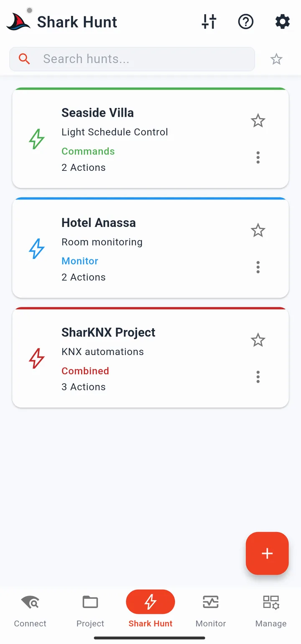Viewport: 301px width, 644px height.
Task: Click the Shark Hunt shark fin logo
Action: tap(18, 21)
